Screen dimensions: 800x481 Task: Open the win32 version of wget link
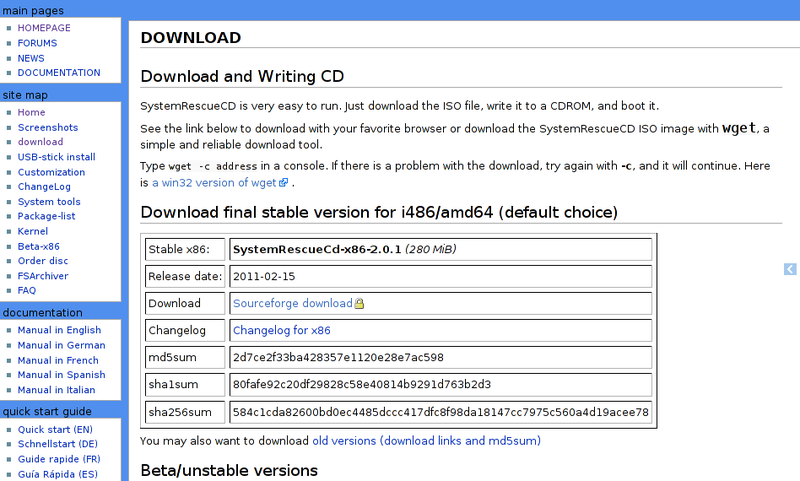coord(215,183)
